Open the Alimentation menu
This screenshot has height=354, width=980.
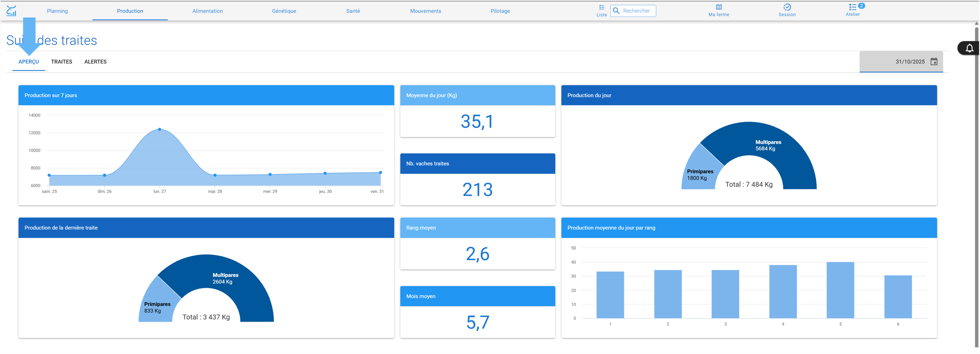click(207, 11)
